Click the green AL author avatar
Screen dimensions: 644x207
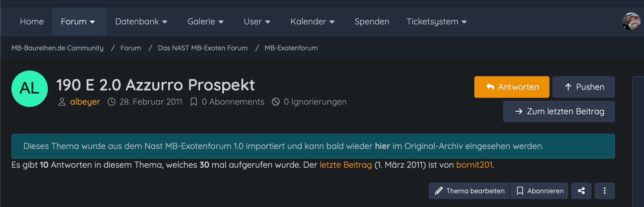tap(30, 89)
